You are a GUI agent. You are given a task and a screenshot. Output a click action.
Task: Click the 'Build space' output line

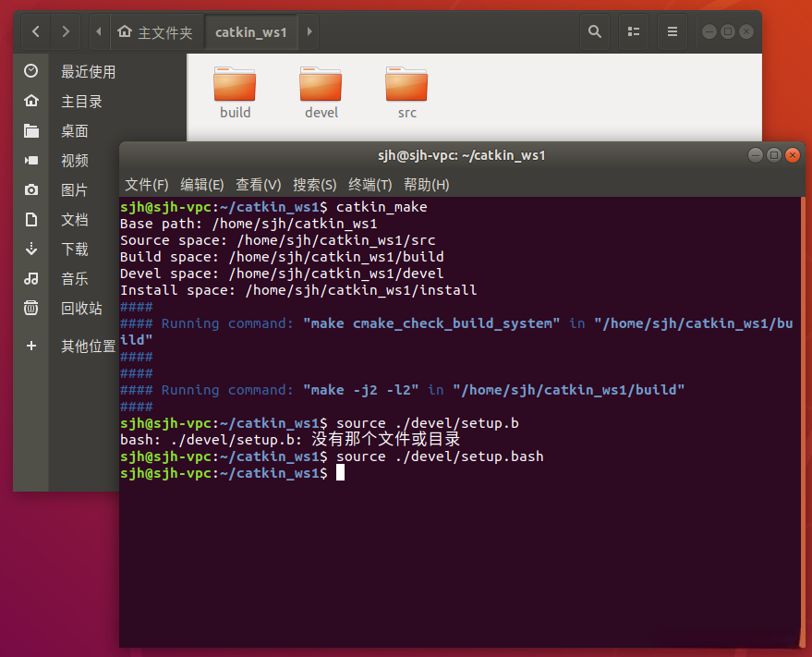[x=282, y=257]
